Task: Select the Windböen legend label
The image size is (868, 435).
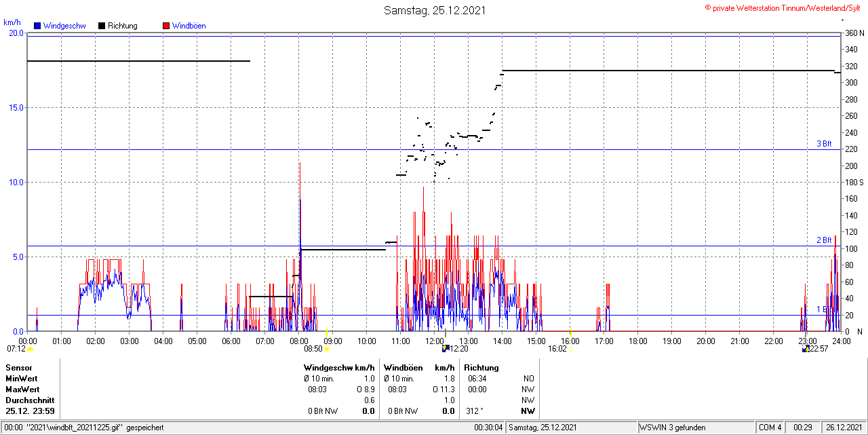Action: [189, 26]
